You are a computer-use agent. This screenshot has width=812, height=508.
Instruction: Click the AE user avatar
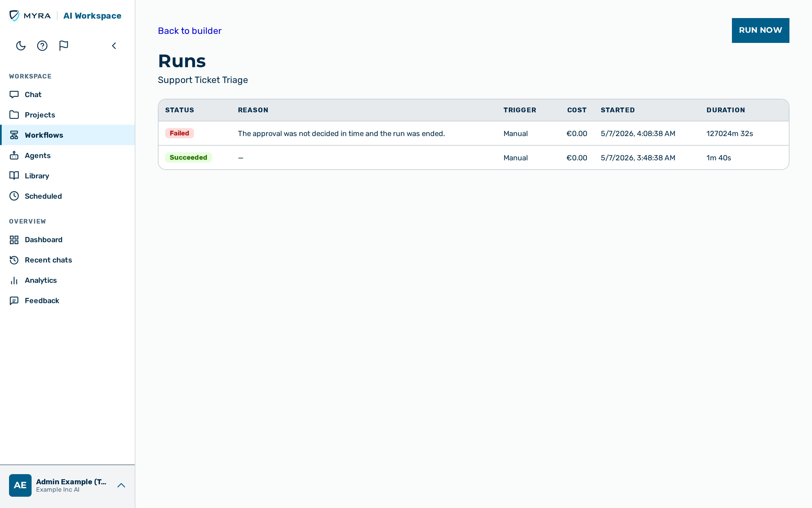[20, 485]
